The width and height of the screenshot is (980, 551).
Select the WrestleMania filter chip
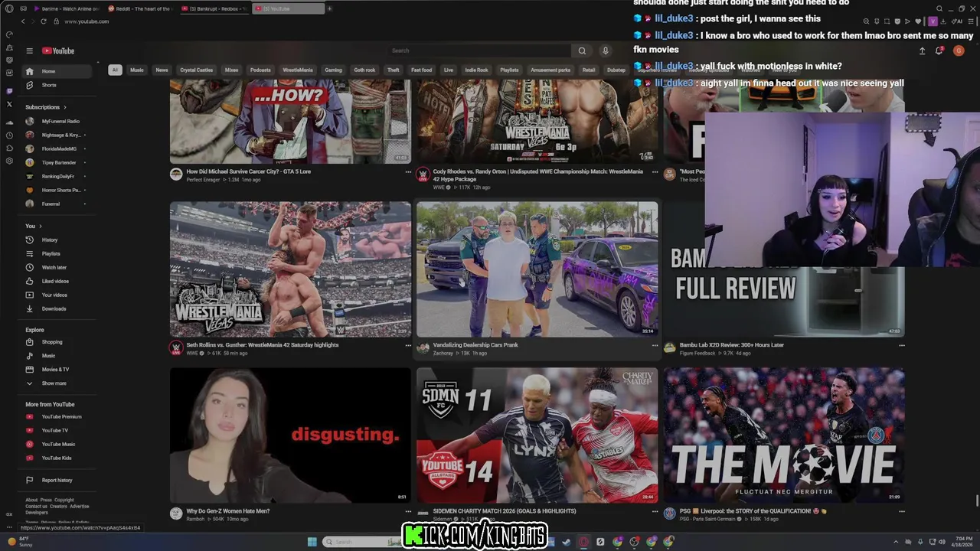298,70
